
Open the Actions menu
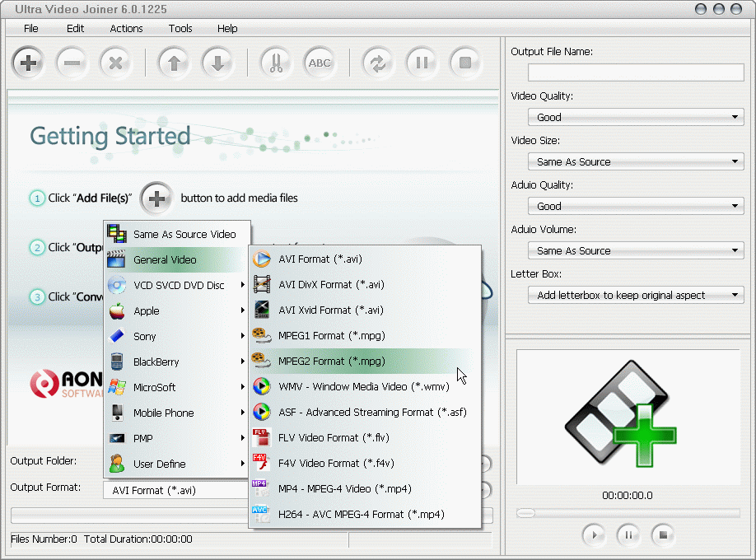click(x=126, y=28)
